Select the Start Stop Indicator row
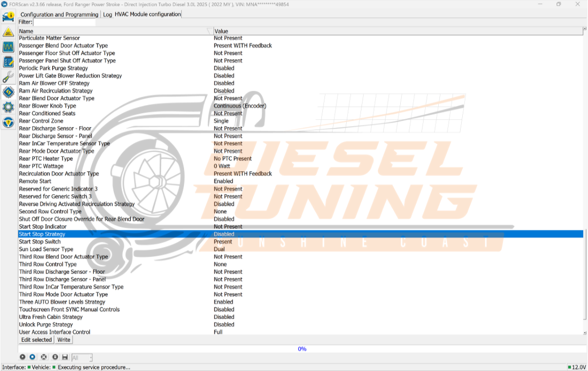588x371 pixels. coord(301,226)
